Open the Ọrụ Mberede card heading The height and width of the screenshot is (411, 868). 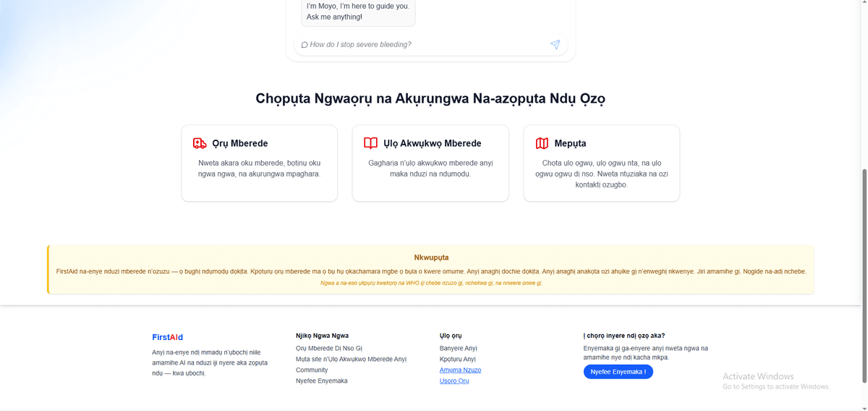pyautogui.click(x=239, y=143)
